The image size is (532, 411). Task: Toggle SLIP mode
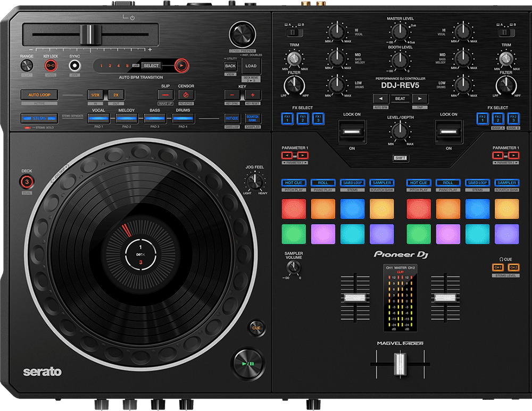click(167, 95)
